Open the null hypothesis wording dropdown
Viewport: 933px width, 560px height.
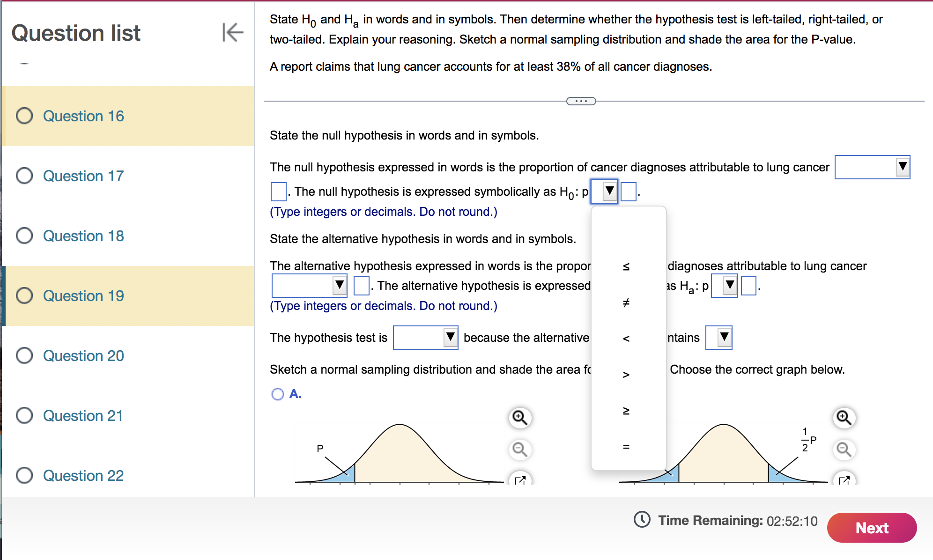tap(872, 167)
